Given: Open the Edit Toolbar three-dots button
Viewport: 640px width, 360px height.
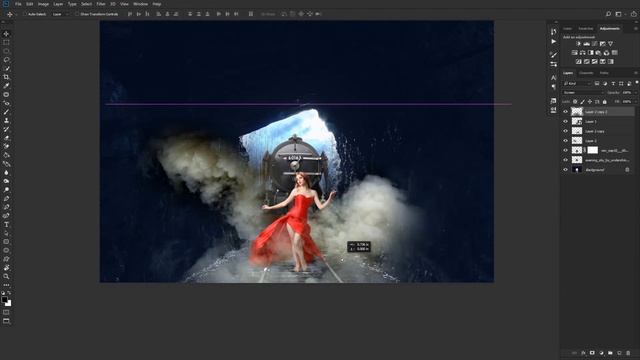Looking at the screenshot, I should (6, 285).
